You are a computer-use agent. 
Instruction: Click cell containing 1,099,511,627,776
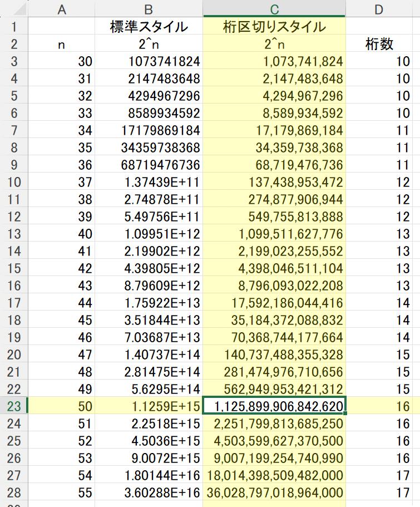tap(274, 234)
